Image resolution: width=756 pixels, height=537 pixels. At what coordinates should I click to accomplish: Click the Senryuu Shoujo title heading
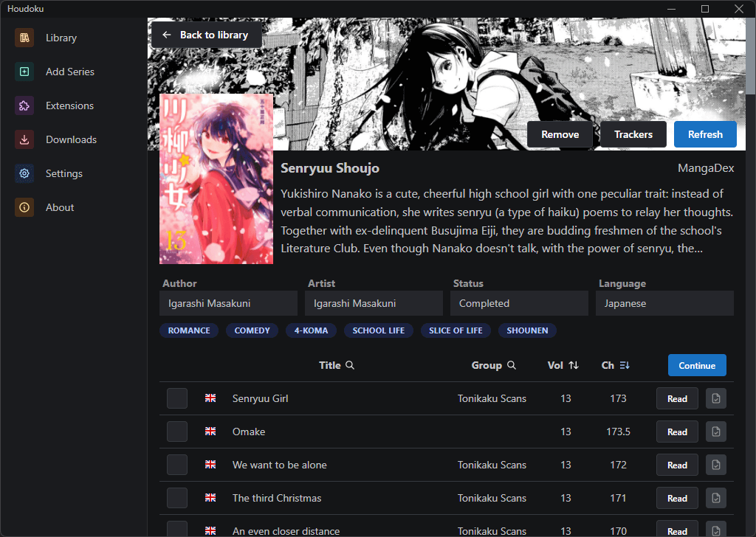click(x=330, y=168)
